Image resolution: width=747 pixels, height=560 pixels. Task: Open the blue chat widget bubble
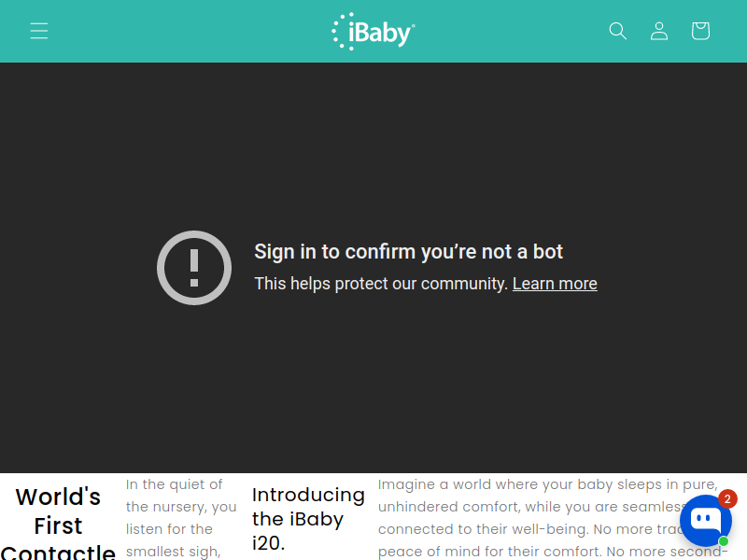tap(706, 521)
